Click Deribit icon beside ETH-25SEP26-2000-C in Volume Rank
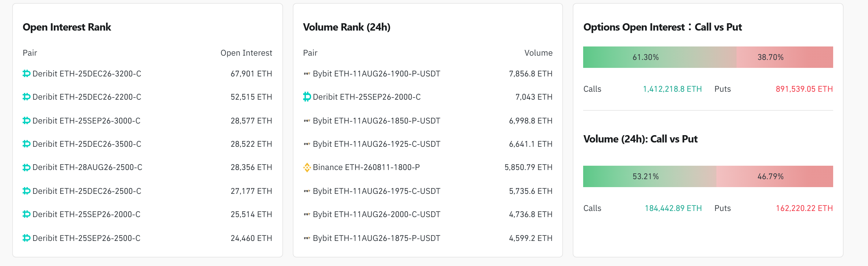Image resolution: width=868 pixels, height=266 pixels. click(x=307, y=97)
